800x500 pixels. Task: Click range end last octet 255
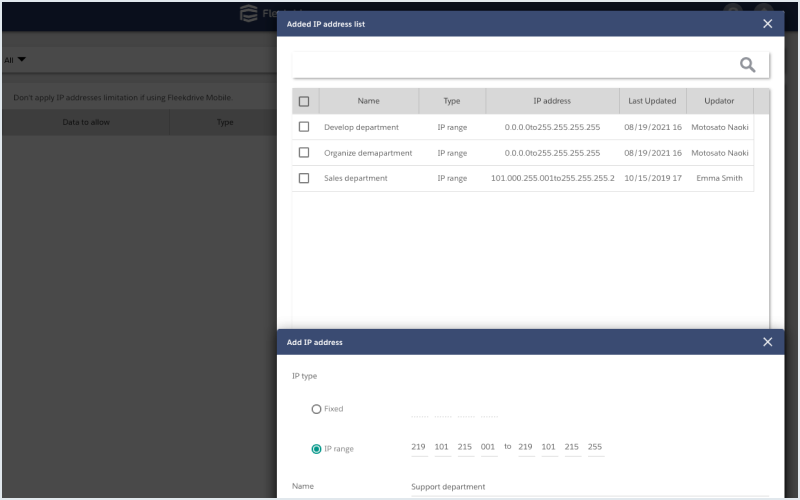[x=595, y=447]
